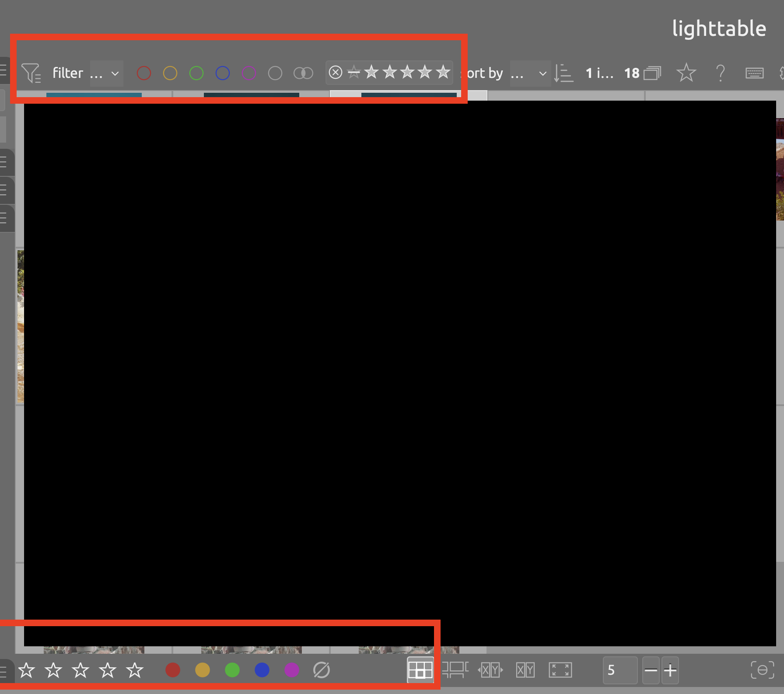
Task: Decrease thumbnails per row with minus button
Action: tap(651, 670)
